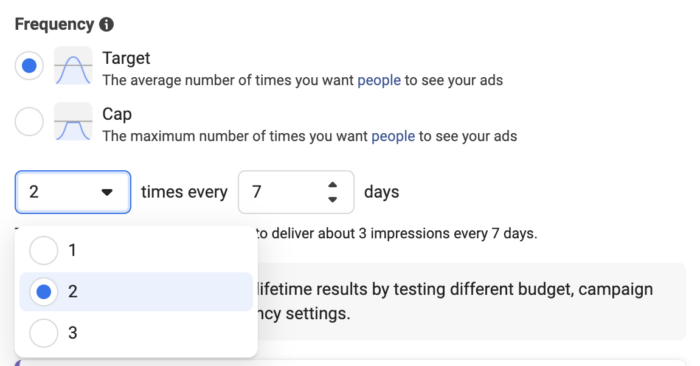The image size is (700, 366).
Task: Open the times-per-period combo box showing 2
Action: [73, 192]
